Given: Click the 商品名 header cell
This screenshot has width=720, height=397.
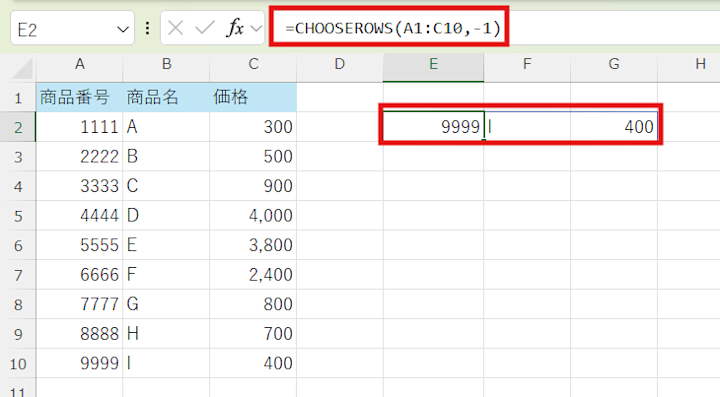Looking at the screenshot, I should (166, 97).
